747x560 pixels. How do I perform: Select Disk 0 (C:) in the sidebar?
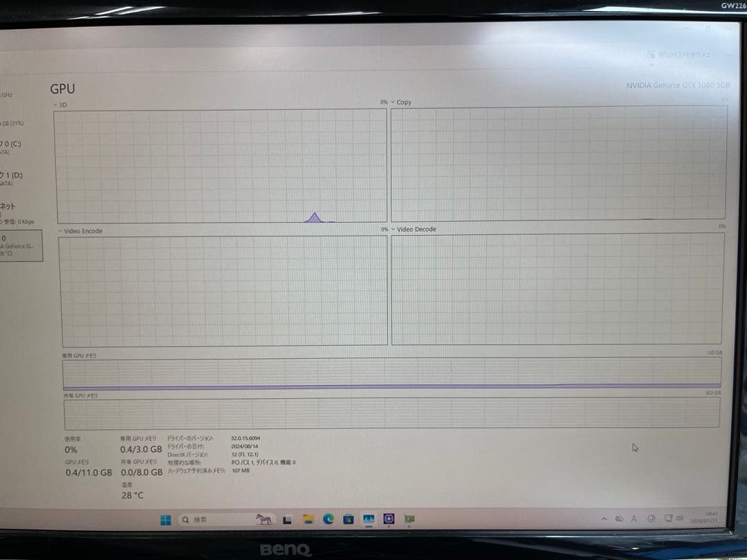click(x=15, y=147)
